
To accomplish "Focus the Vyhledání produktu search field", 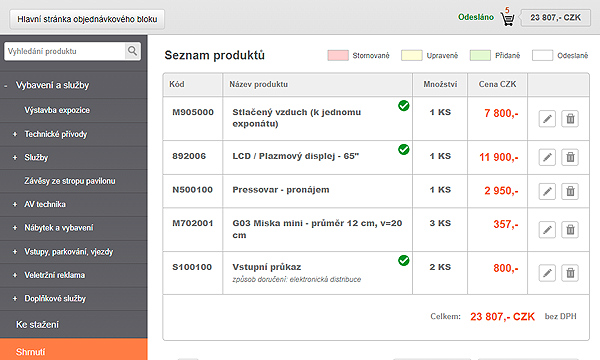I will coord(65,51).
